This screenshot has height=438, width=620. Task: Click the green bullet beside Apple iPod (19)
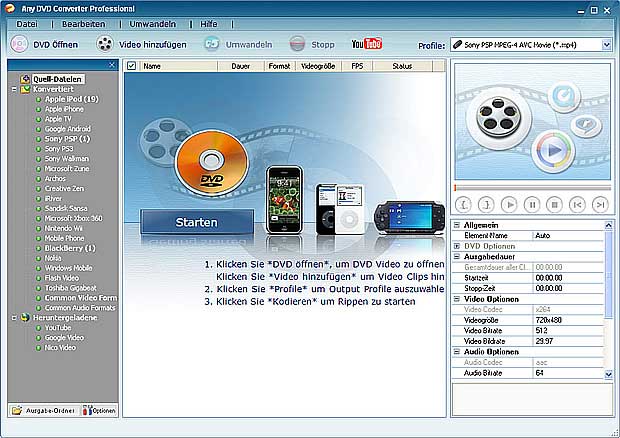(38, 99)
